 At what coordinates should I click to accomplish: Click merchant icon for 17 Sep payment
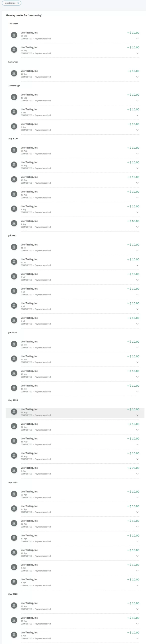pos(14,73)
